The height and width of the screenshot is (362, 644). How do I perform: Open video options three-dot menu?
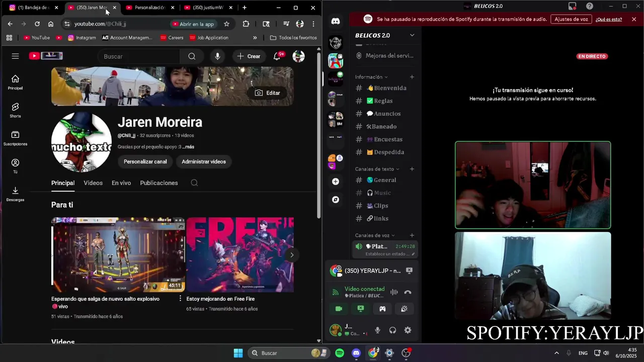tap(180, 299)
